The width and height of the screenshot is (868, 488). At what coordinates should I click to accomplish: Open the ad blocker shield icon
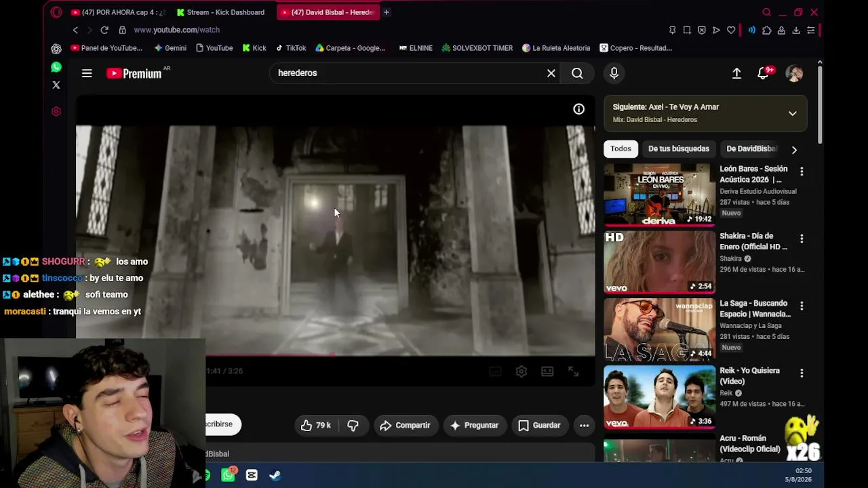(702, 30)
